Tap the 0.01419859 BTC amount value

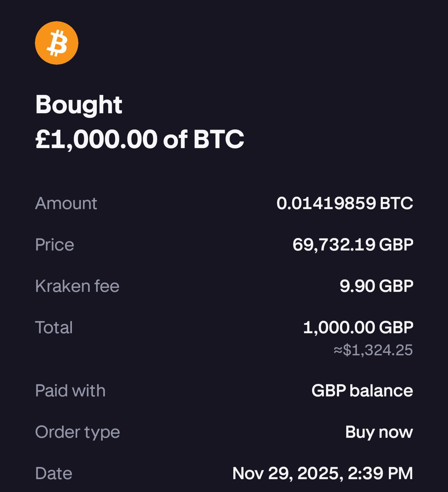pos(345,203)
